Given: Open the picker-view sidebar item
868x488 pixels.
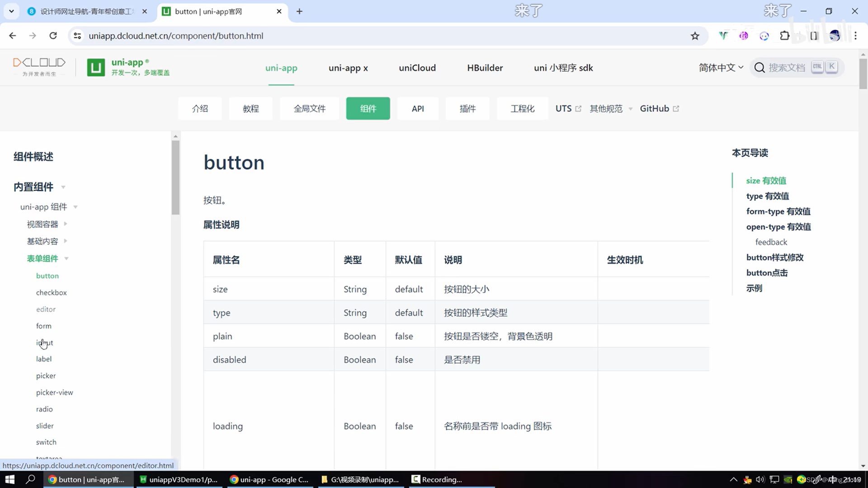Looking at the screenshot, I should 55,393.
